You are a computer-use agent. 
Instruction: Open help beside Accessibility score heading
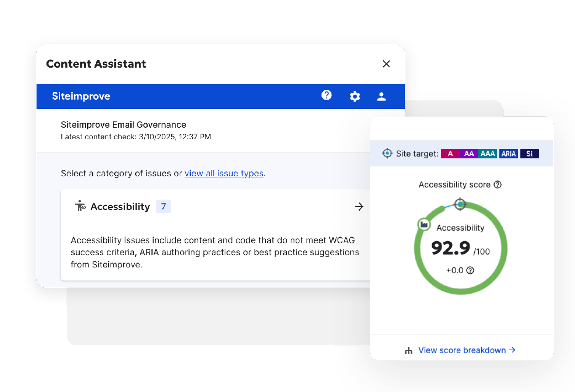point(498,185)
